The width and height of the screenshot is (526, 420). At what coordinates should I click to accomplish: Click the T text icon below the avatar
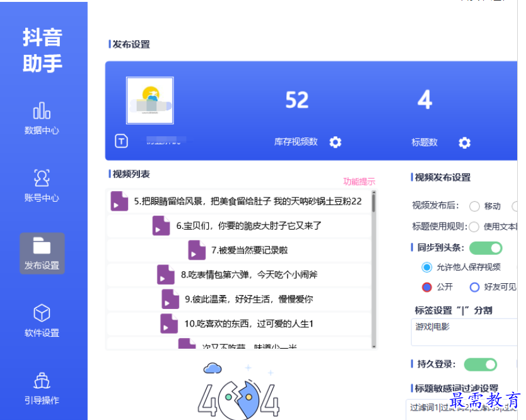coord(122,141)
